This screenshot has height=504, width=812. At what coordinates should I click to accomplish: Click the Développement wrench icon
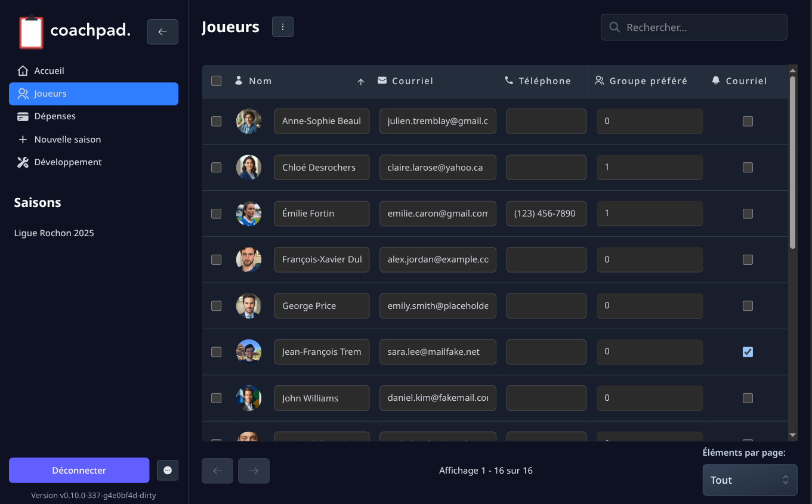pyautogui.click(x=23, y=162)
